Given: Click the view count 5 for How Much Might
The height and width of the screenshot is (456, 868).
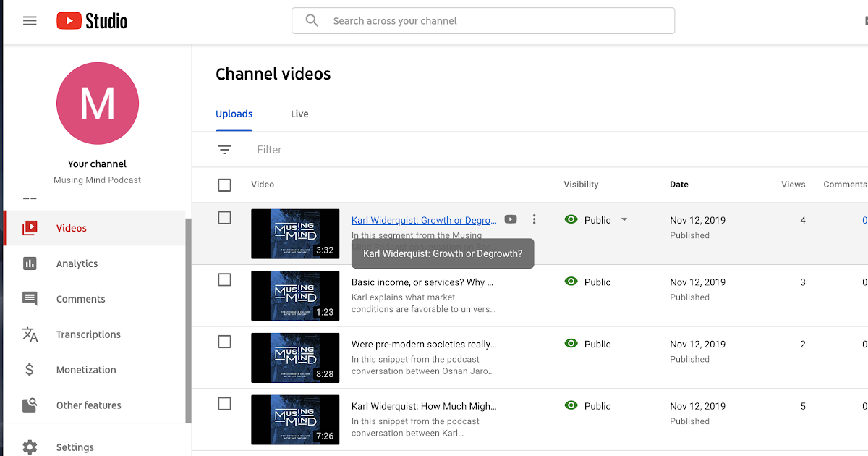Looking at the screenshot, I should [x=803, y=406].
